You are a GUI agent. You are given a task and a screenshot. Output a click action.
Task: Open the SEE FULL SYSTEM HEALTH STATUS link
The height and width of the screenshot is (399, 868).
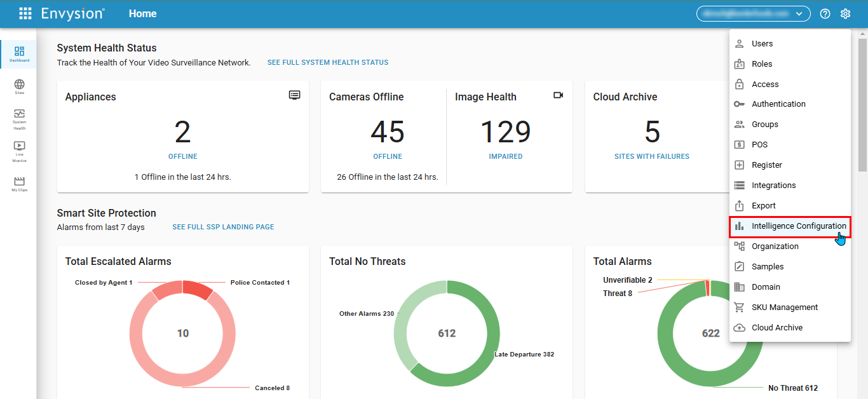(x=327, y=62)
